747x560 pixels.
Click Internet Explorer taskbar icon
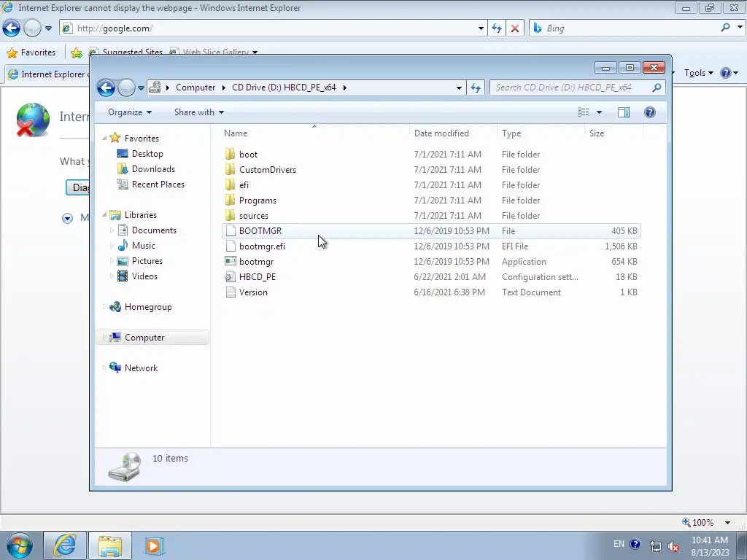coord(65,545)
